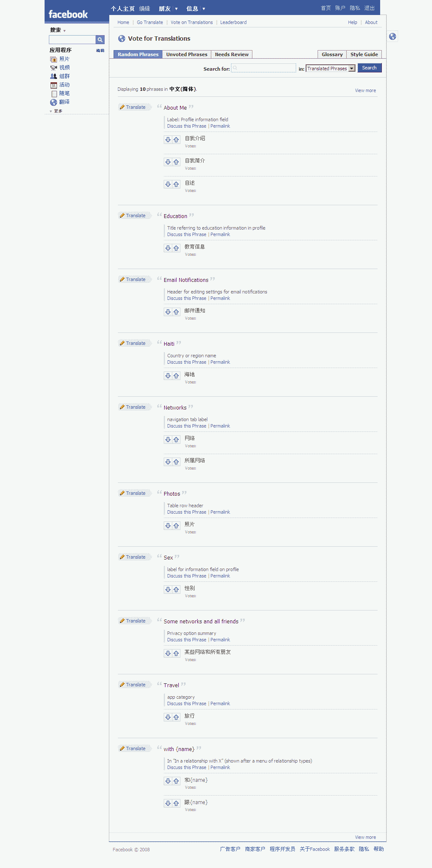432x868 pixels.
Task: Expand the 搜索 dropdown arrow in sidebar
Action: point(64,31)
